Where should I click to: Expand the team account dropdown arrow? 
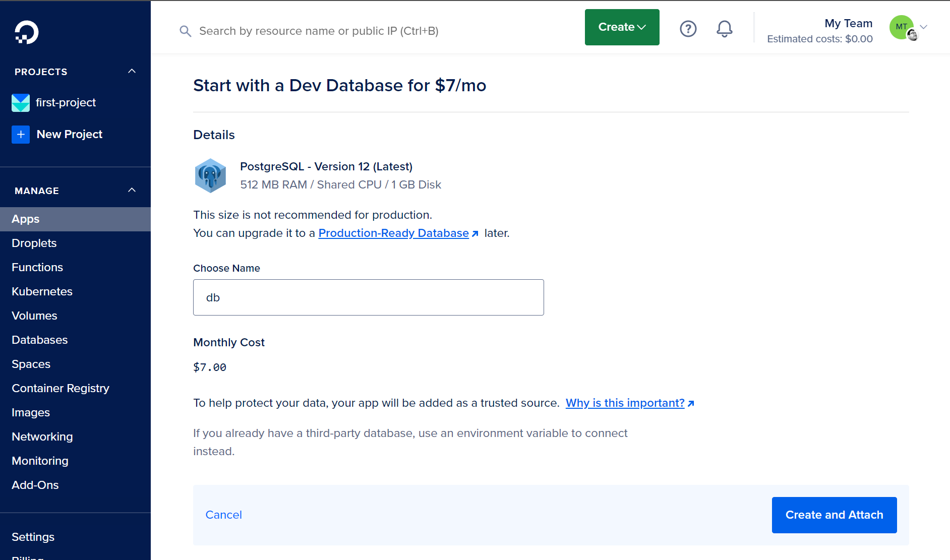pyautogui.click(x=924, y=27)
